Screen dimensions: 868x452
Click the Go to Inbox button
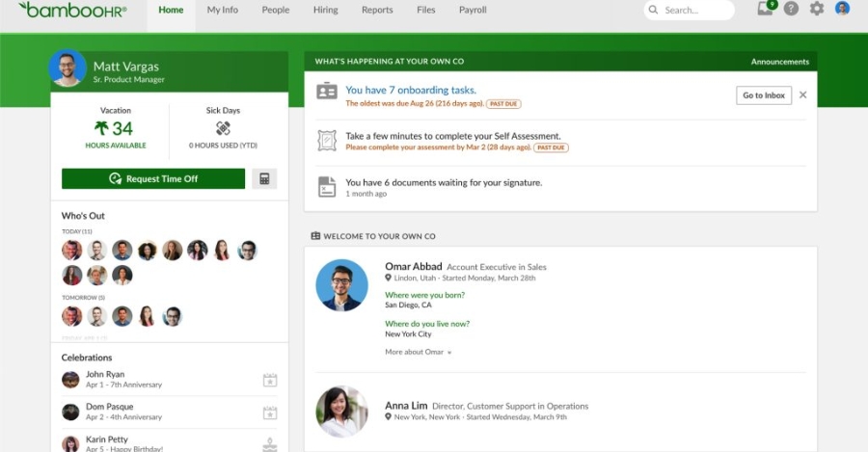click(x=763, y=95)
